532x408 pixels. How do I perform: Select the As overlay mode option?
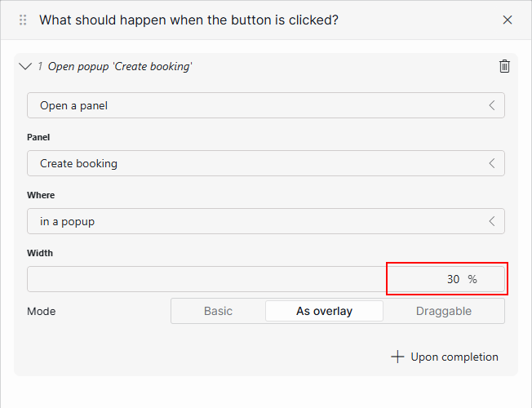point(324,311)
